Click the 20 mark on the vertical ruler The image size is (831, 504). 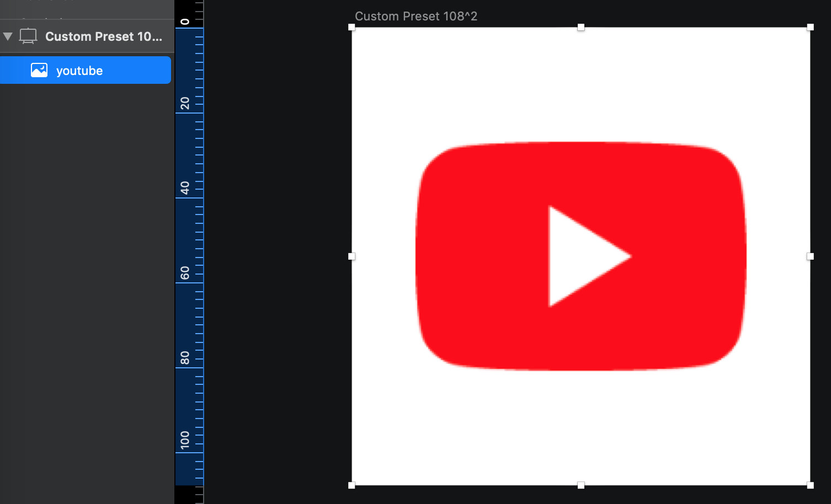click(x=185, y=103)
